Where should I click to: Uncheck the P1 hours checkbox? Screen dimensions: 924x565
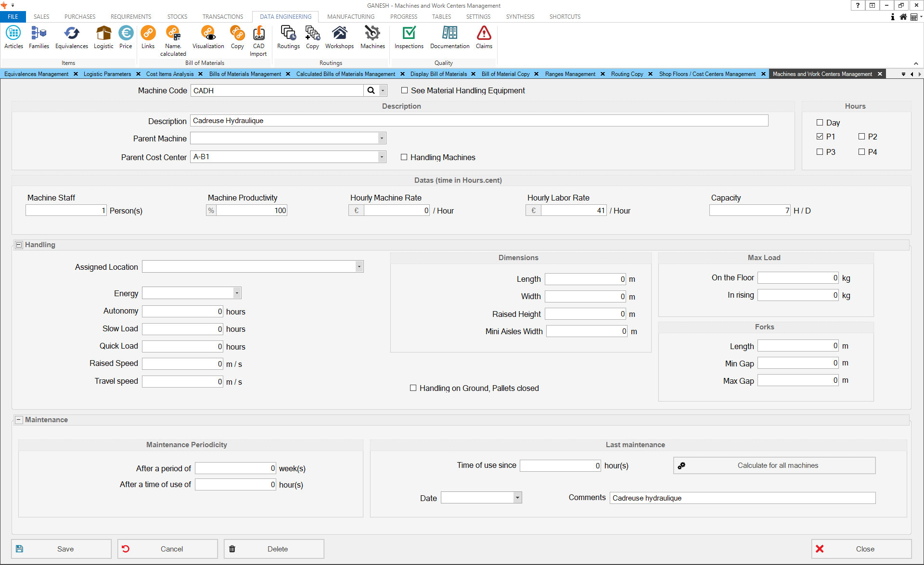(820, 137)
